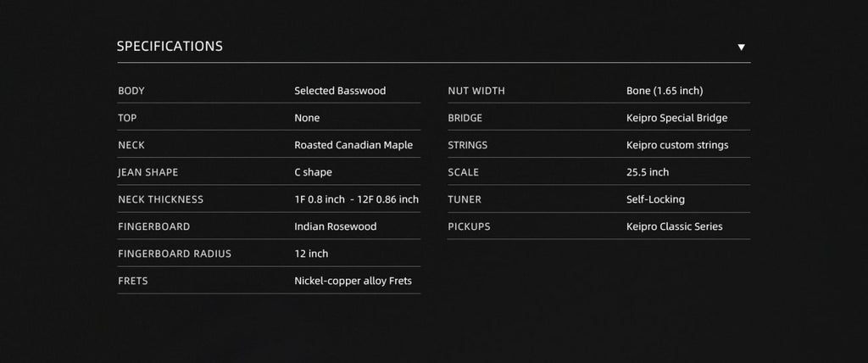Click the JEAN SHAPE label
The width and height of the screenshot is (868, 363).
tap(148, 172)
